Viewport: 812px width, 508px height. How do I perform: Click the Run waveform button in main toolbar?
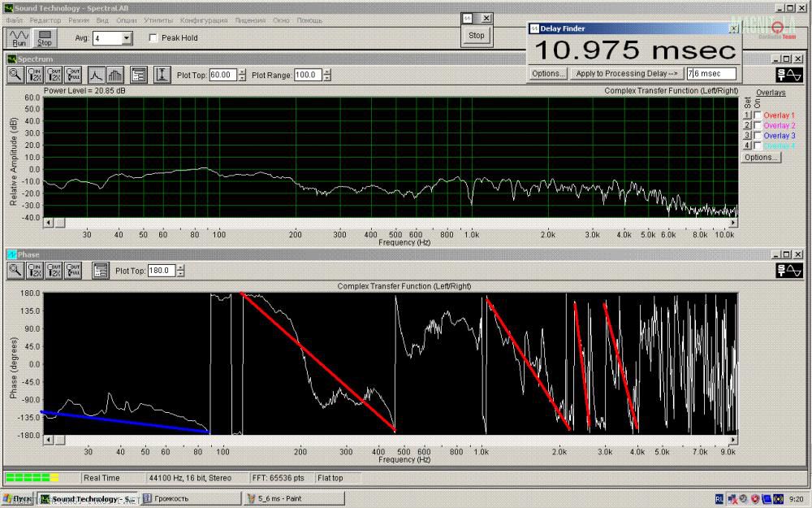[x=19, y=38]
